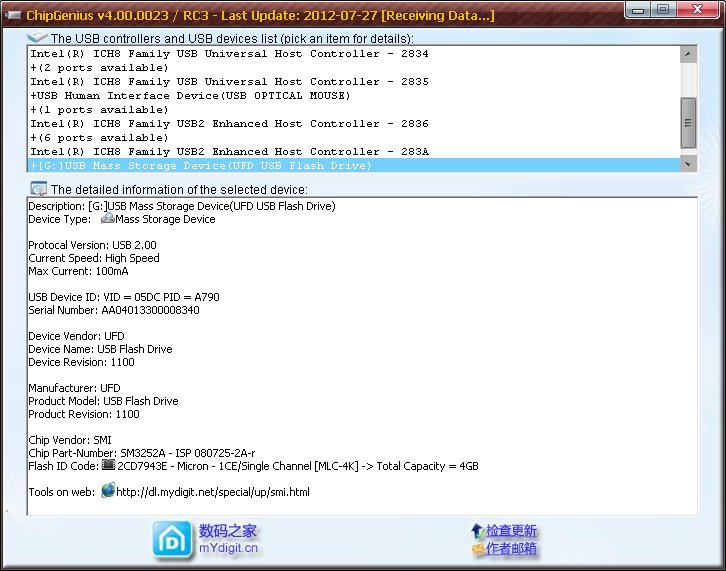
Task: Click the flash chip icon next to Flash ID Code
Action: (x=108, y=464)
